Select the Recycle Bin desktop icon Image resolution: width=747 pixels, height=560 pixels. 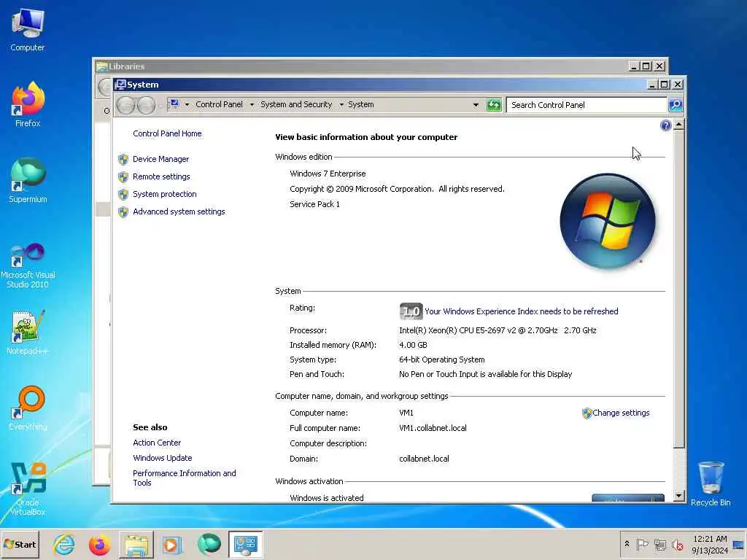click(x=711, y=484)
